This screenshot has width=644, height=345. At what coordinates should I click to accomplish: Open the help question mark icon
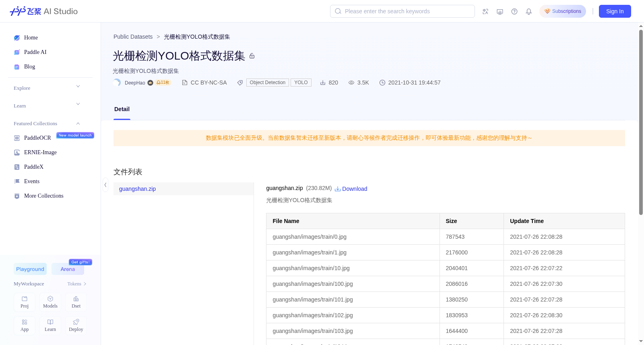[514, 11]
